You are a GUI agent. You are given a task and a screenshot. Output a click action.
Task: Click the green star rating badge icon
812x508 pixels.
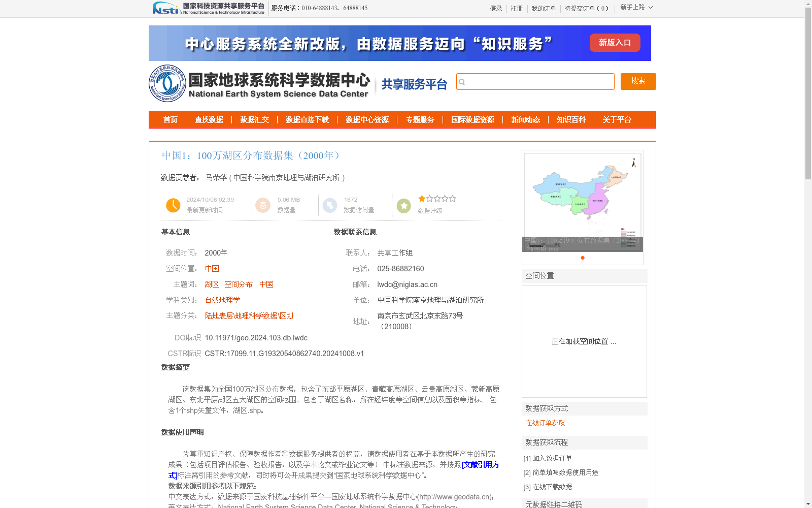click(404, 206)
